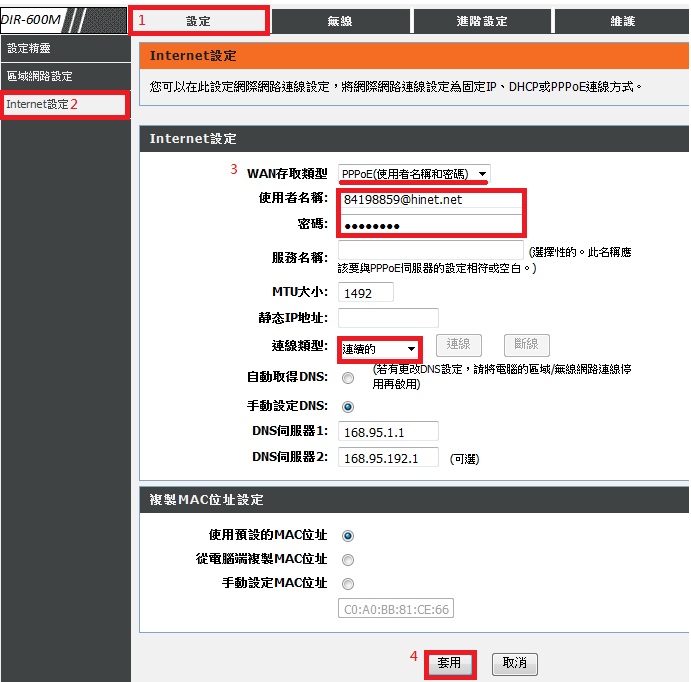Click the MTU大小 field
691x682 pixels.
[366, 293]
